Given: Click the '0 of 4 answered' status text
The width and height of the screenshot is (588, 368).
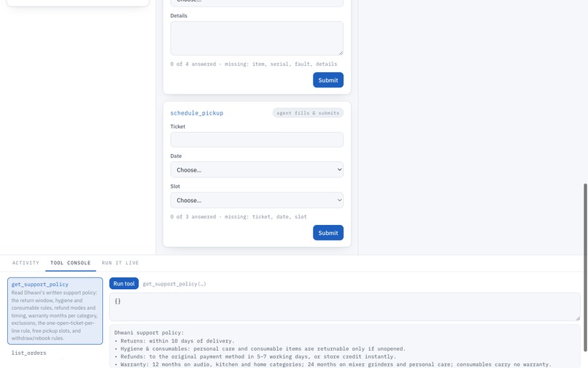Looking at the screenshot, I should click(x=253, y=64).
